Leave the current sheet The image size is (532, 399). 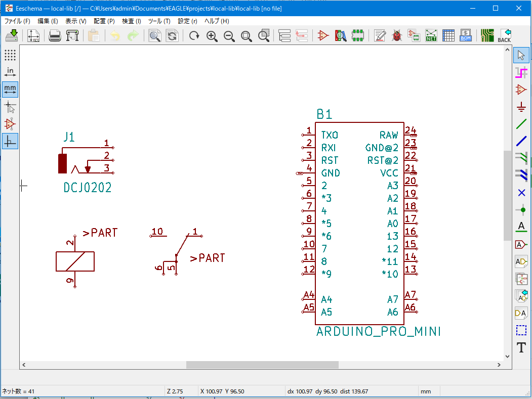(x=302, y=35)
